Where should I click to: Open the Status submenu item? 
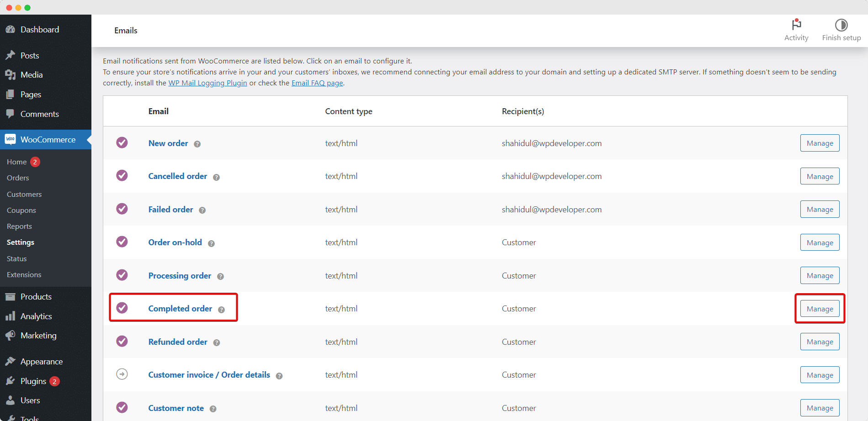(x=17, y=259)
